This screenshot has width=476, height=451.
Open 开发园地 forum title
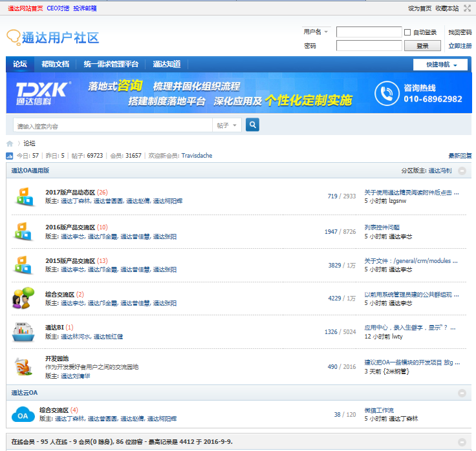pyautogui.click(x=57, y=359)
